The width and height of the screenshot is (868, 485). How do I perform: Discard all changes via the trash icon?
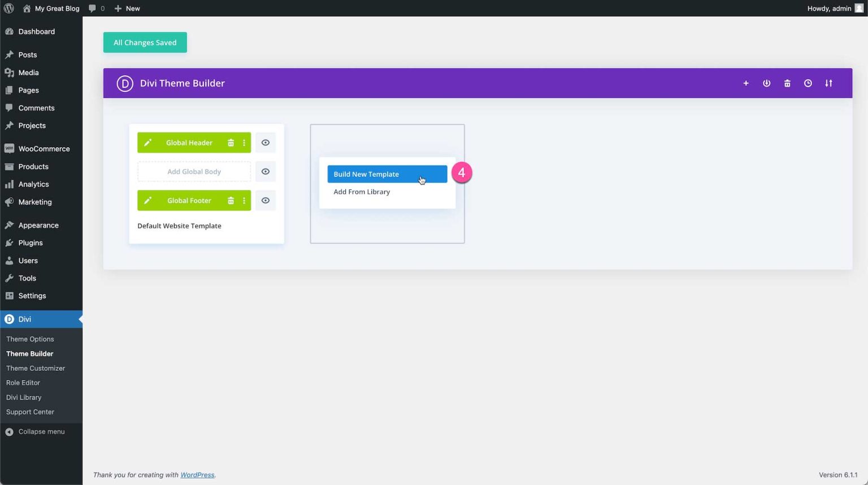(x=787, y=83)
